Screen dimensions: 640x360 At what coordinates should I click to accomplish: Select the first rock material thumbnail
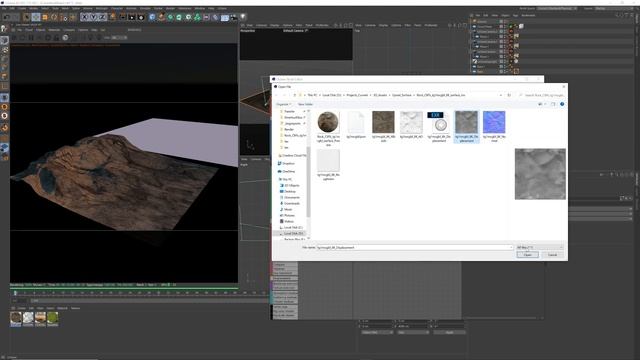16,318
